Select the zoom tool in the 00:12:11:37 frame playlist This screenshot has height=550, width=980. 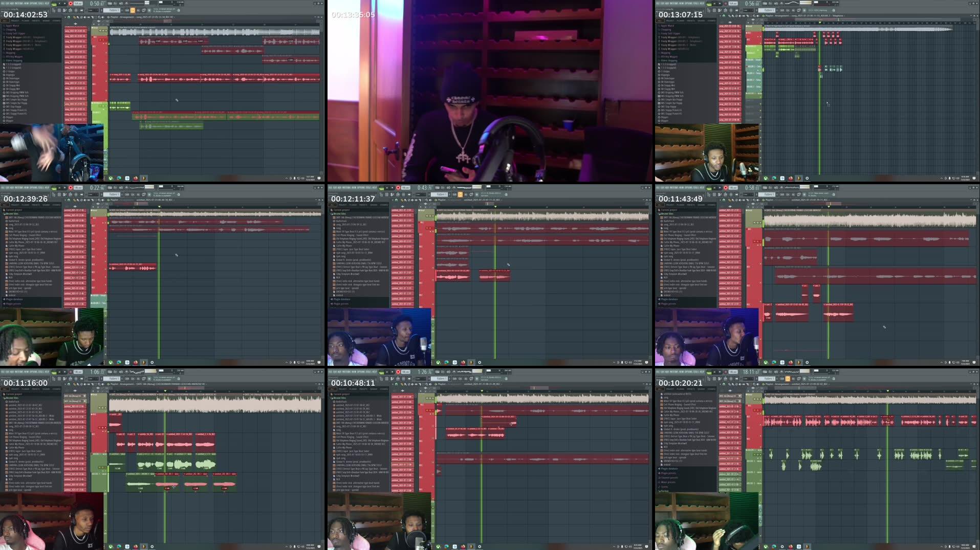(x=427, y=200)
